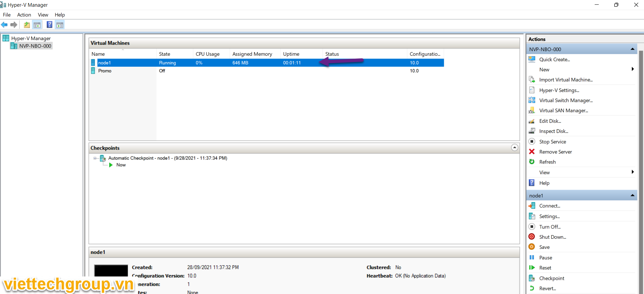This screenshot has width=644, height=294.
Task: Open the Help menu in menu bar
Action: click(60, 15)
